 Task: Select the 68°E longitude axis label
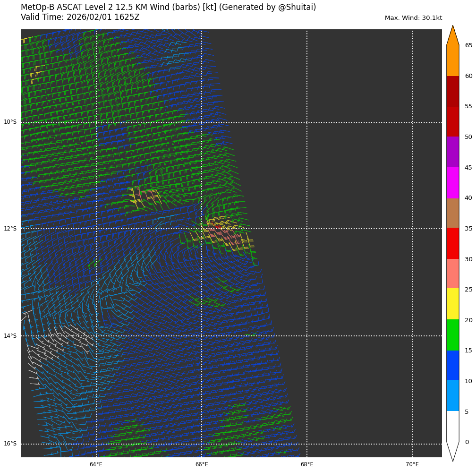[307, 464]
